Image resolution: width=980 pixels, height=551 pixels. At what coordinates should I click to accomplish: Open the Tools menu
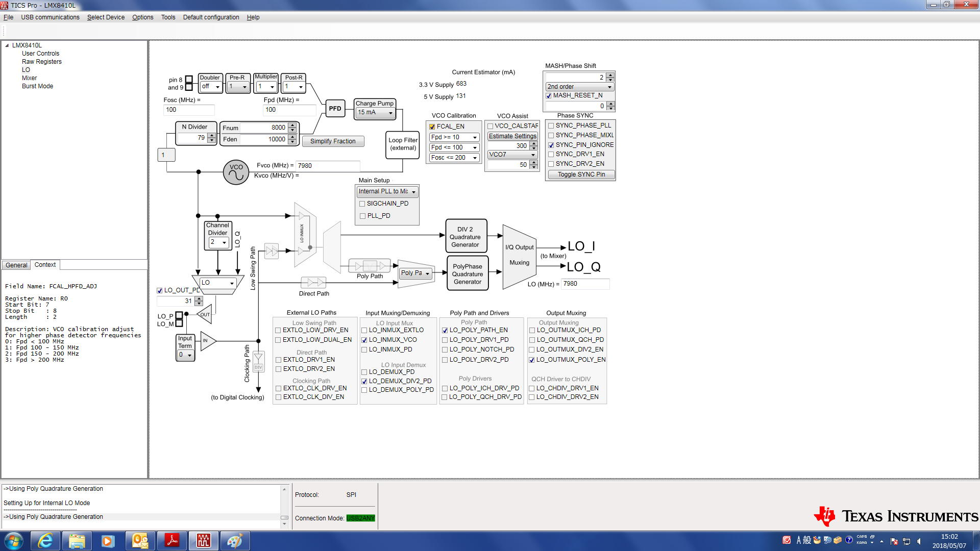[x=168, y=17]
